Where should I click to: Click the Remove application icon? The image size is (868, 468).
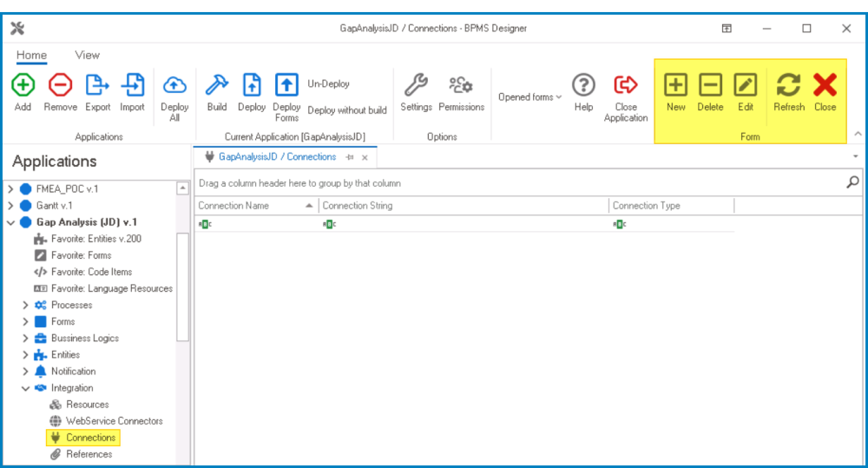[61, 85]
